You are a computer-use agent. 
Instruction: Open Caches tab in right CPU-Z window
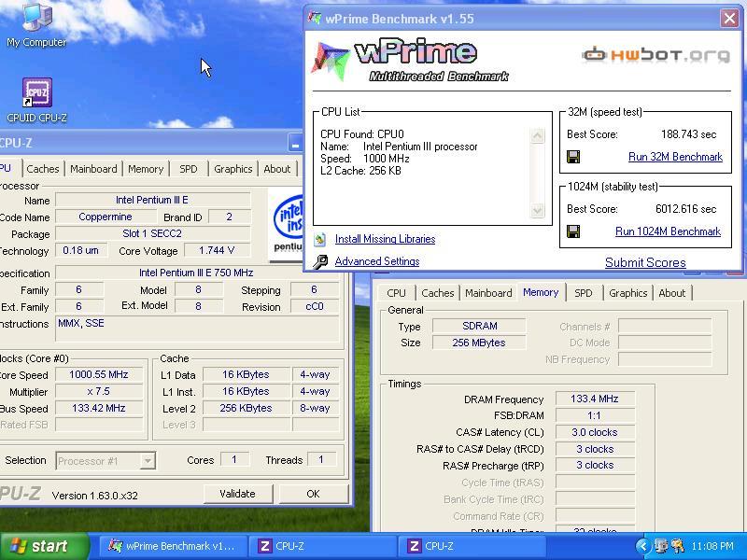437,293
